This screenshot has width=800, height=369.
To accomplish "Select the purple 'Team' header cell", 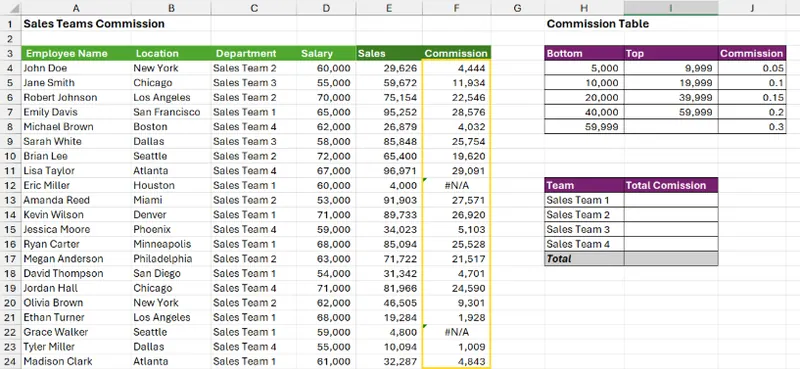I will [584, 185].
